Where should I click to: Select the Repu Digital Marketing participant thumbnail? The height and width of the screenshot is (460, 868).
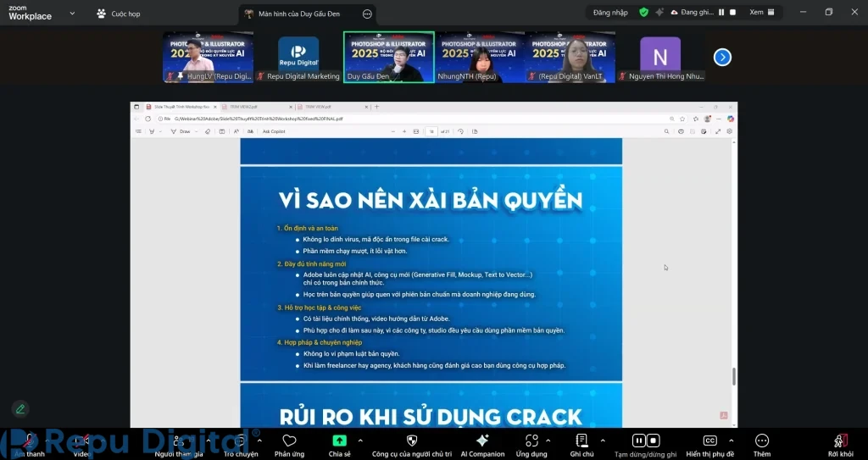[x=299, y=58]
